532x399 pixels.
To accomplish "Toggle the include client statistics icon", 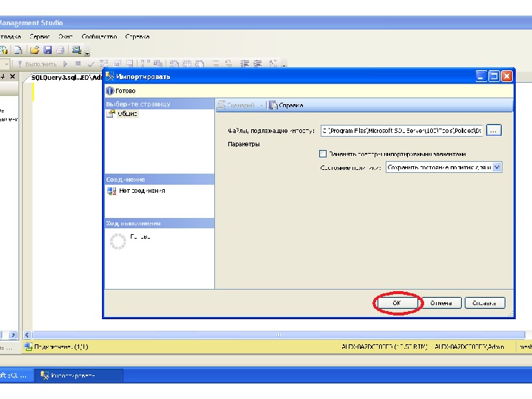I will (x=158, y=64).
